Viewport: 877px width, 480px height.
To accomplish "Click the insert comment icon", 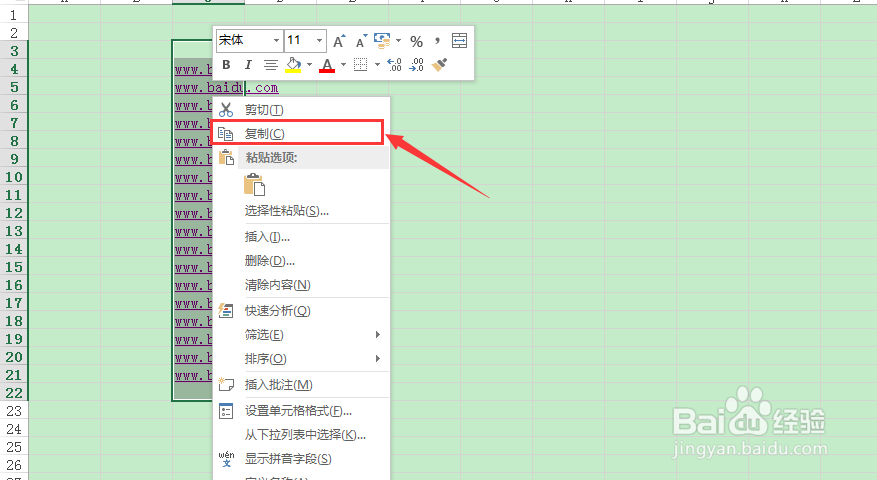I will 226,384.
